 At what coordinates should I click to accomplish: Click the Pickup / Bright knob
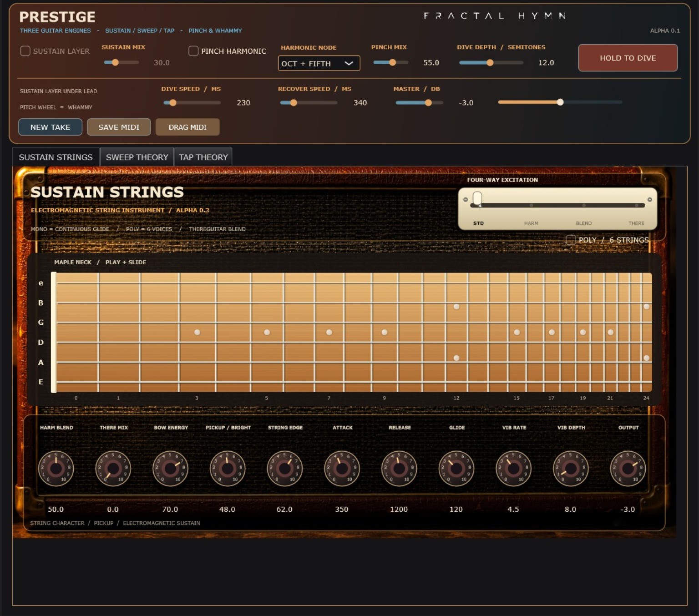point(228,468)
